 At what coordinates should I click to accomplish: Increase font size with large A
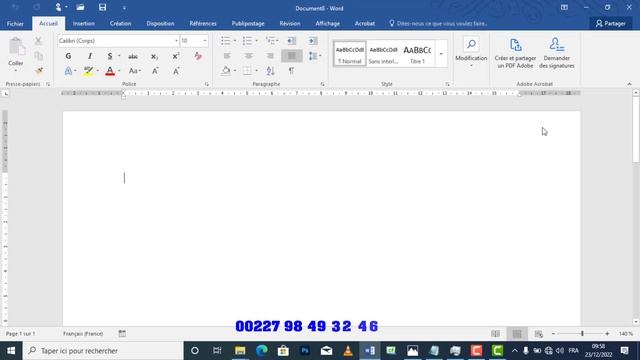155,71
